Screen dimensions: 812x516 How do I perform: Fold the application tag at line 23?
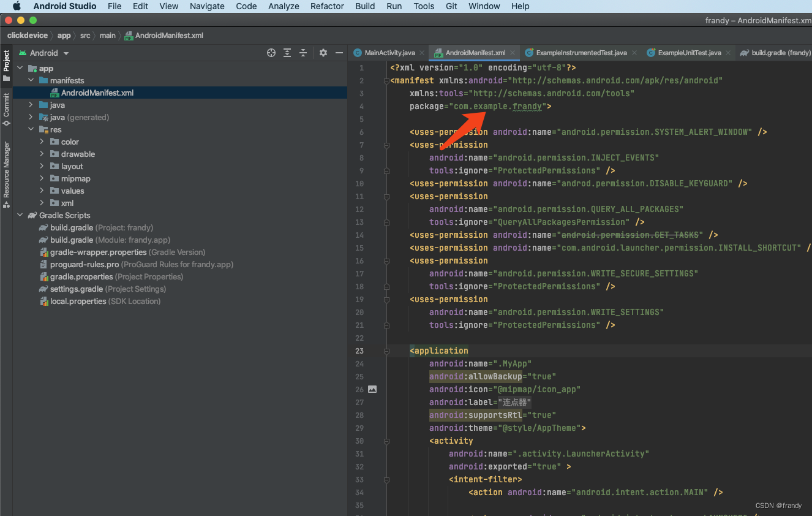point(386,351)
